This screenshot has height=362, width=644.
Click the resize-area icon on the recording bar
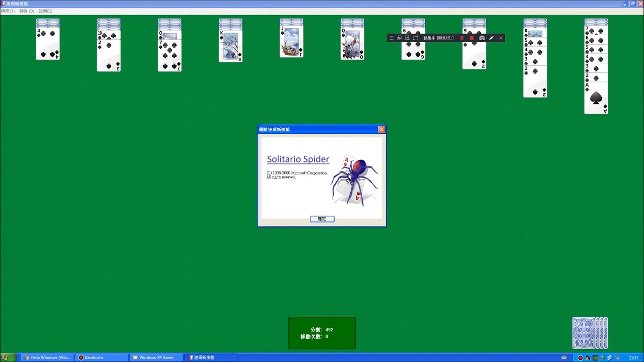coord(415,38)
